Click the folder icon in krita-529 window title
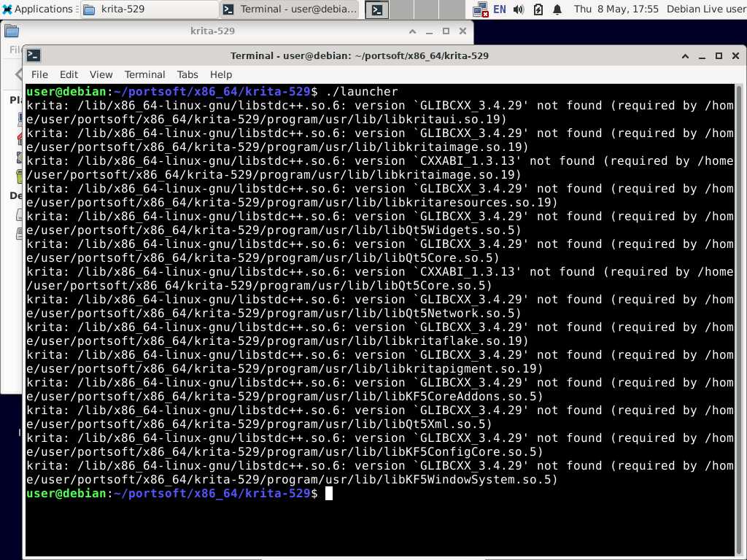This screenshot has height=560, width=747. 12,31
